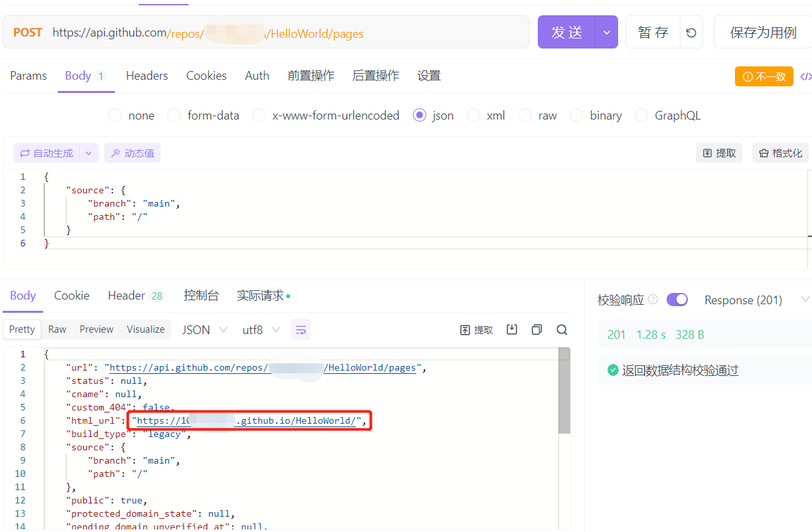The image size is (812, 532).
Task: Copy the response body
Action: tap(536, 329)
